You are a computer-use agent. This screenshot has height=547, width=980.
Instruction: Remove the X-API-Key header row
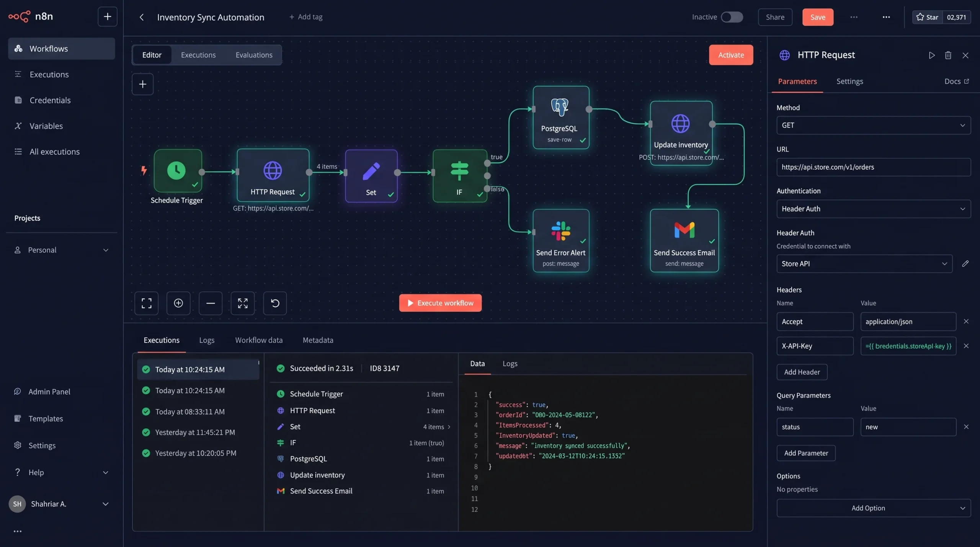(966, 346)
